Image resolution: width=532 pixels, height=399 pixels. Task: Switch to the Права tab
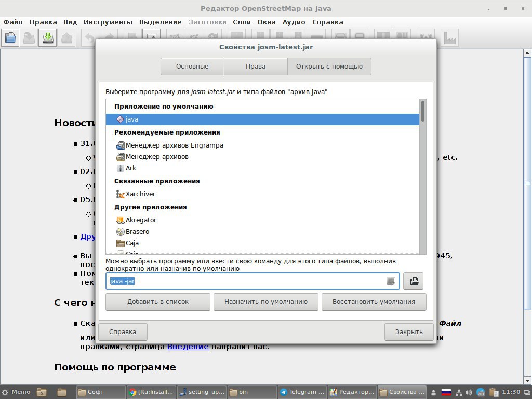(256, 66)
